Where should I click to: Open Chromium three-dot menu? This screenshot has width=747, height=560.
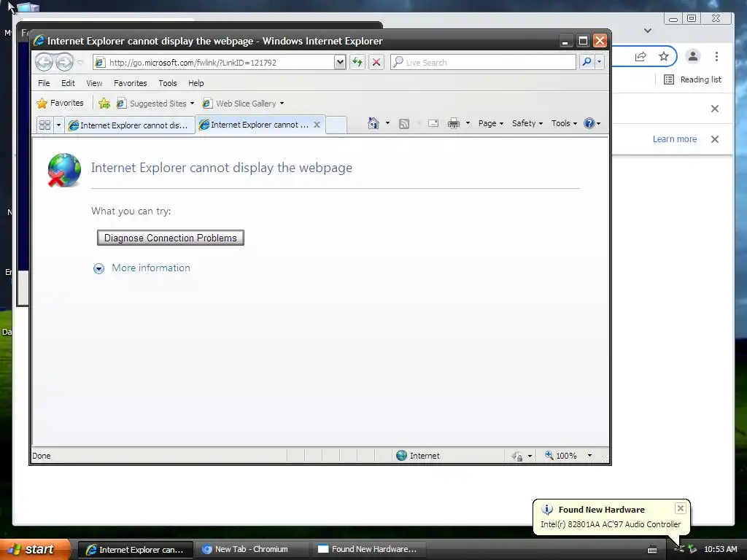716,57
